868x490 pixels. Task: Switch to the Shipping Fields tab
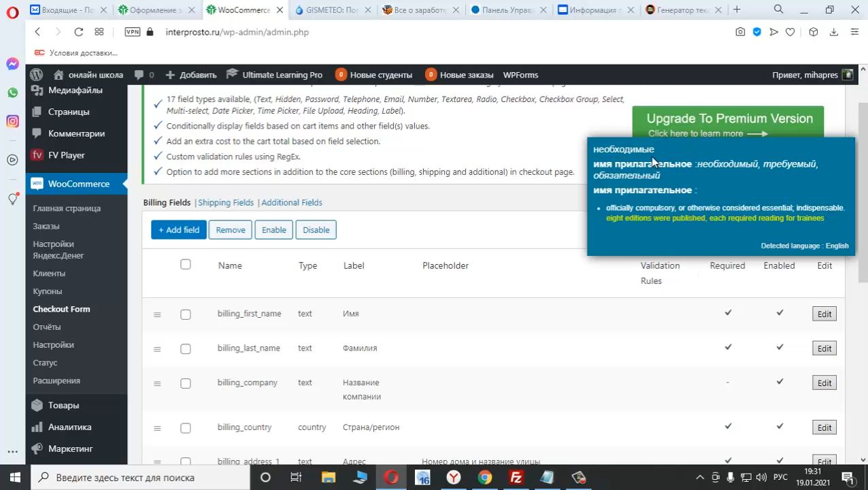coord(225,203)
